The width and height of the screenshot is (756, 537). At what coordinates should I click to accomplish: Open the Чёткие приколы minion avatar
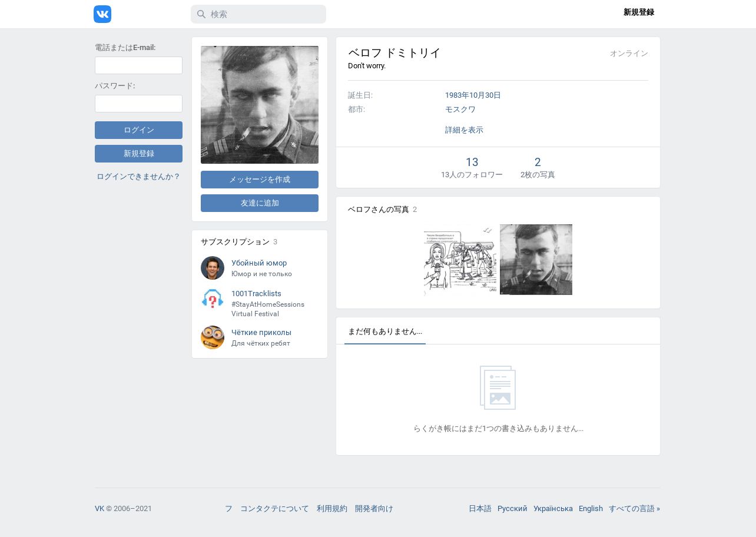(213, 337)
